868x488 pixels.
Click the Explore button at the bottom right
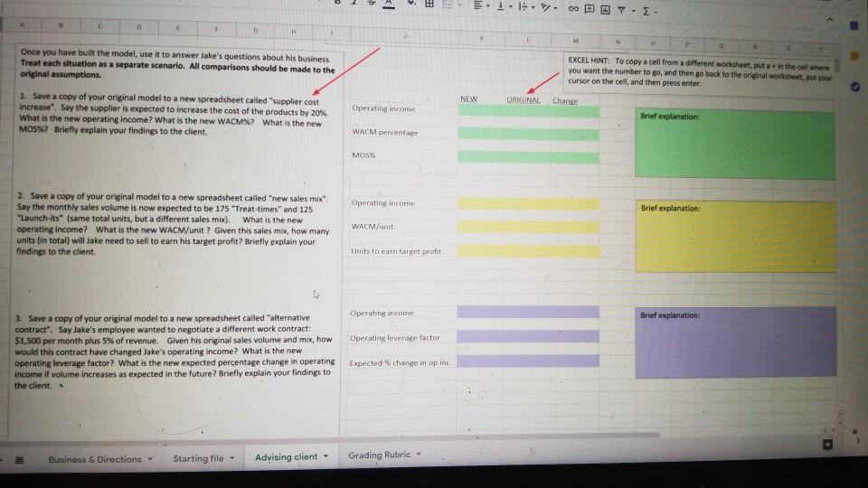827,445
